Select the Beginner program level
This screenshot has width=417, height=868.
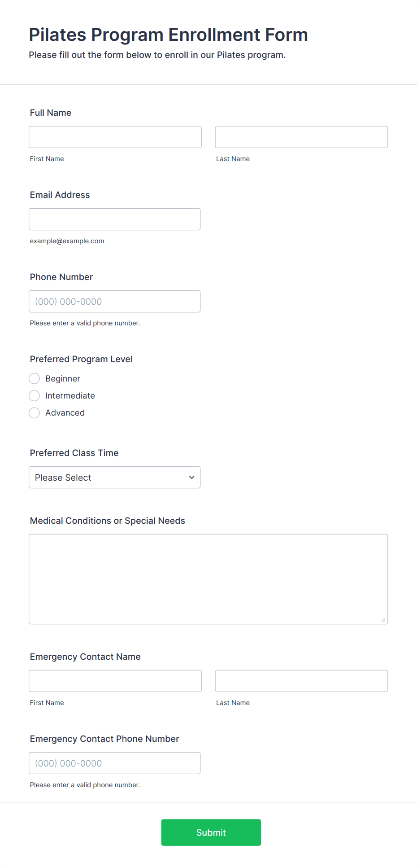click(35, 378)
